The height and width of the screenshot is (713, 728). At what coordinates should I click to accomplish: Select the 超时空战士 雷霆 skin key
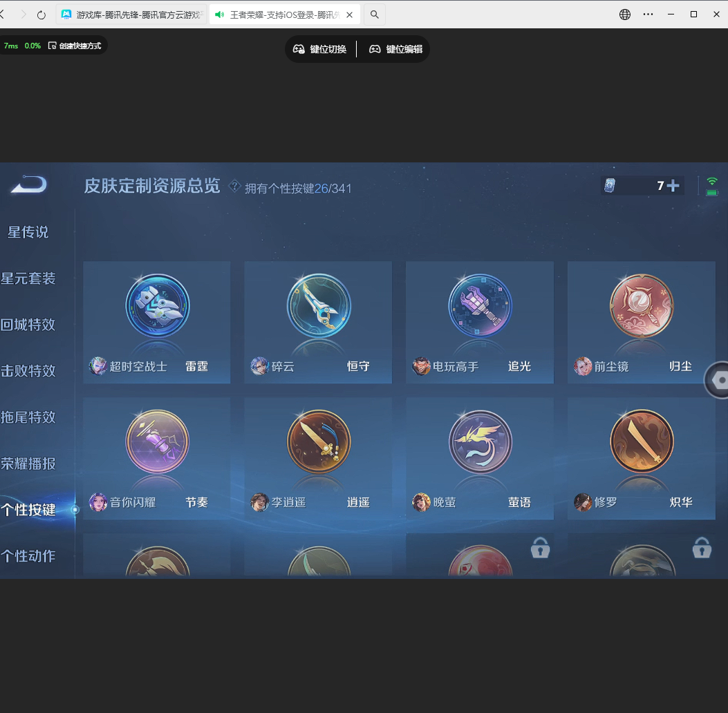click(x=157, y=323)
